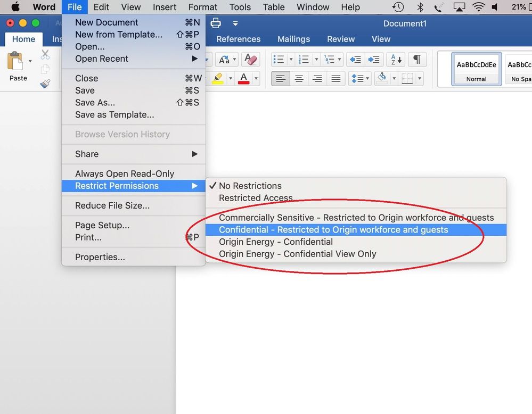Image resolution: width=532 pixels, height=414 pixels.
Task: Toggle the paragraph marks pilcrow icon
Action: coord(417,60)
